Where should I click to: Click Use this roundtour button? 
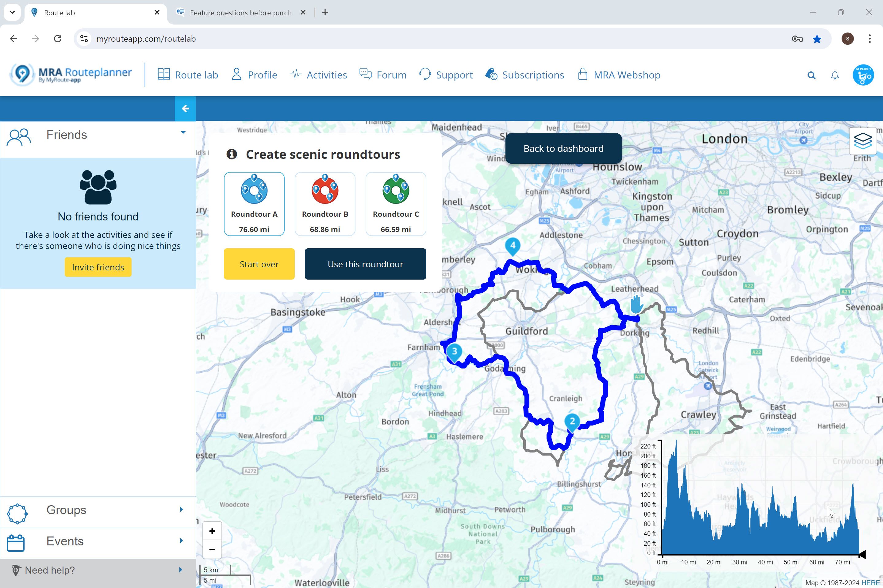pos(365,264)
